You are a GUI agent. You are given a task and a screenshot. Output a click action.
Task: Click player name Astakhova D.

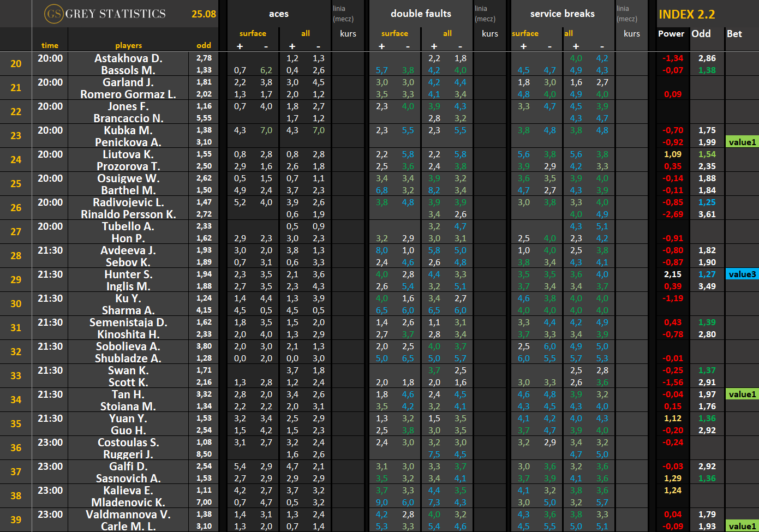128,58
